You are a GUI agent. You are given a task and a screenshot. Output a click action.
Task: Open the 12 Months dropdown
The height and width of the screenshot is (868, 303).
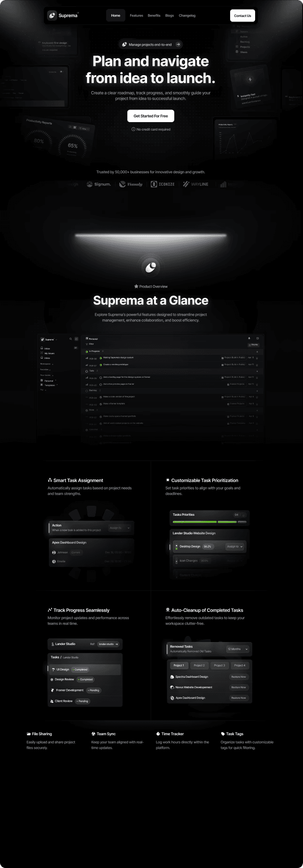tap(238, 649)
